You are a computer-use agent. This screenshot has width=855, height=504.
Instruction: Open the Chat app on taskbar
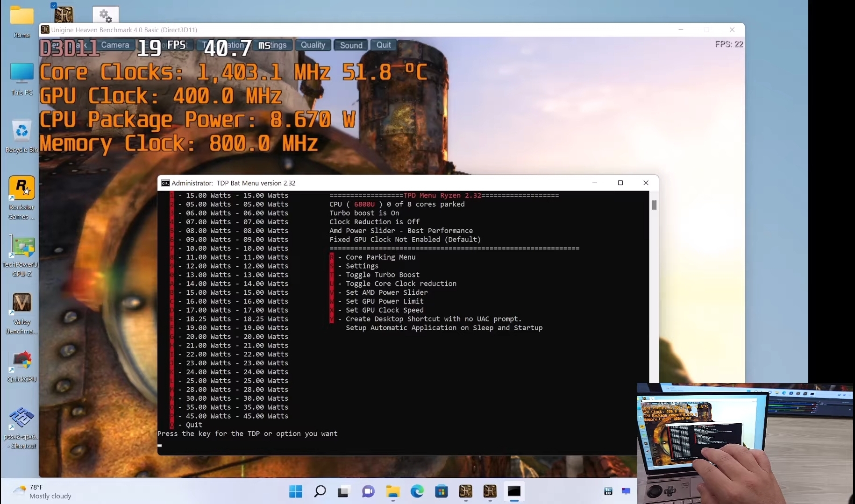point(368,491)
